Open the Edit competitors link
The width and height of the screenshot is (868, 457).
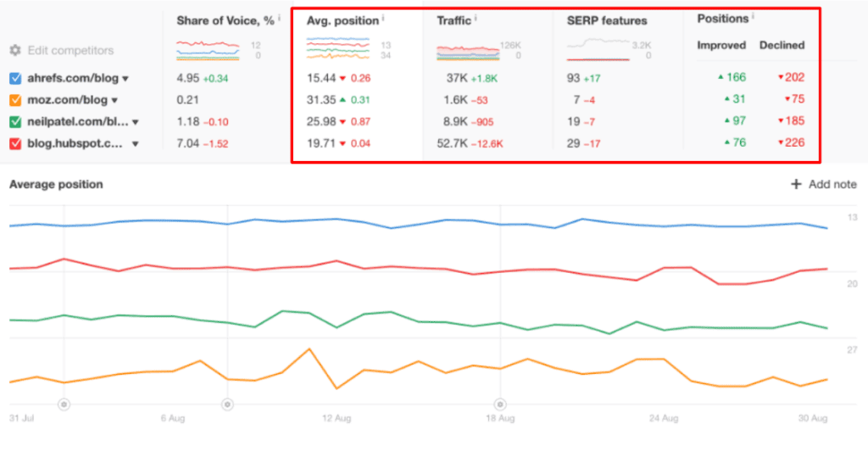point(70,50)
